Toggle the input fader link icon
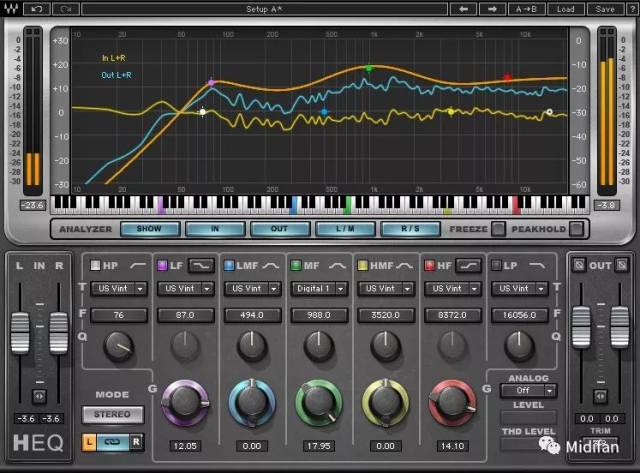The height and width of the screenshot is (473, 640). [39, 396]
